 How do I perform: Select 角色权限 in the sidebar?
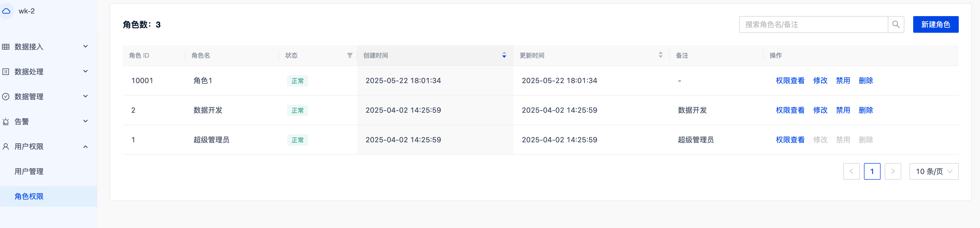pos(29,196)
